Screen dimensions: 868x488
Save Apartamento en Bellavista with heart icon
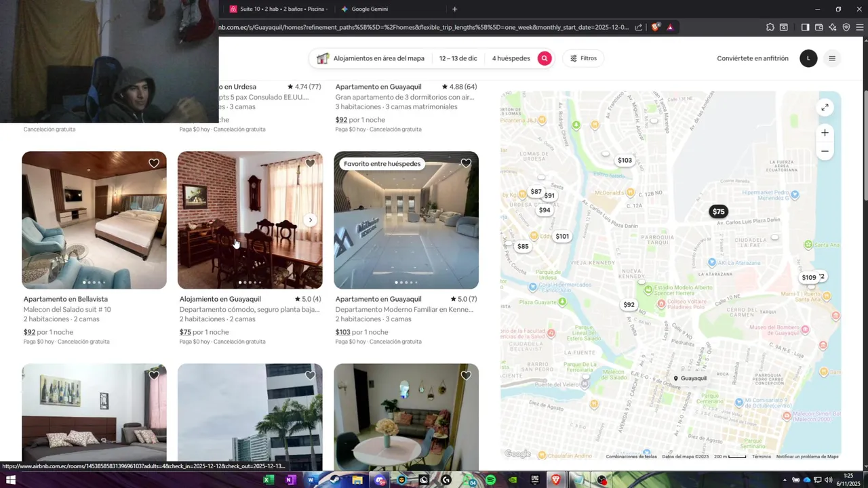coord(154,163)
